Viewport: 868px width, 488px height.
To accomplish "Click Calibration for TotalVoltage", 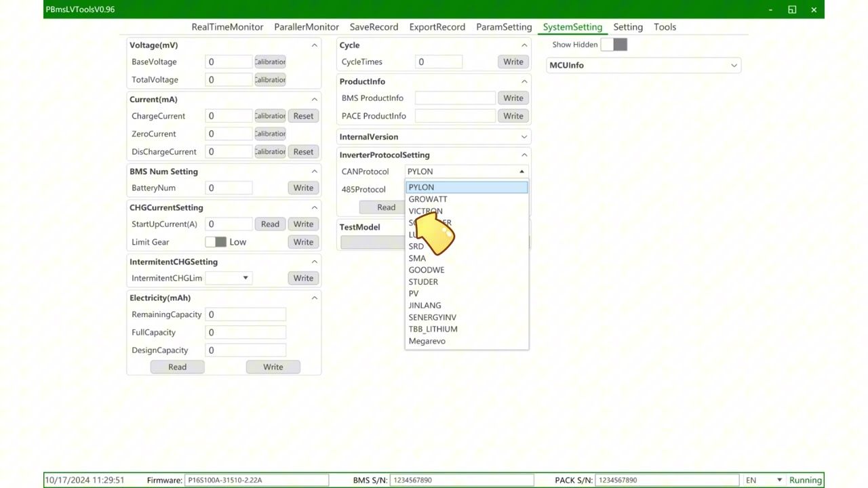I will [x=270, y=80].
